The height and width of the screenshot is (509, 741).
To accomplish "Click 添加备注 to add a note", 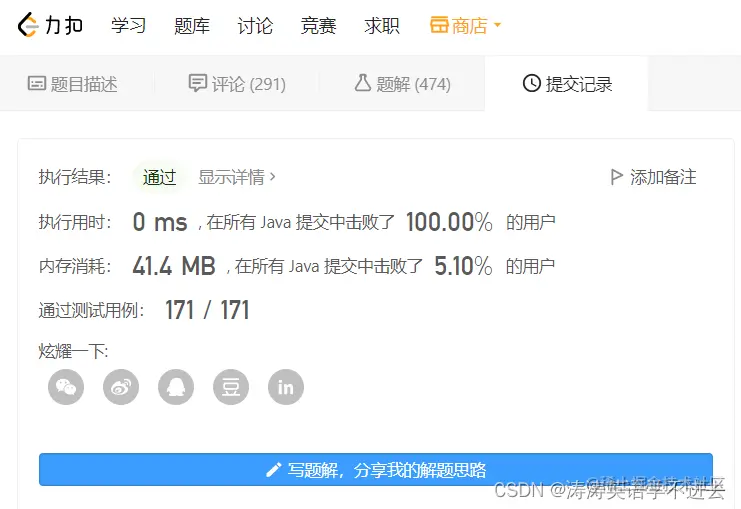I will [654, 177].
